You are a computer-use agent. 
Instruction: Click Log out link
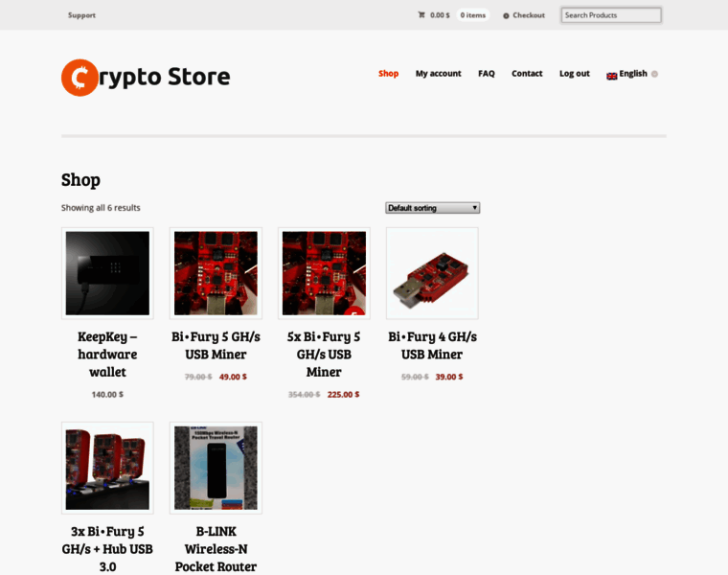coord(575,74)
